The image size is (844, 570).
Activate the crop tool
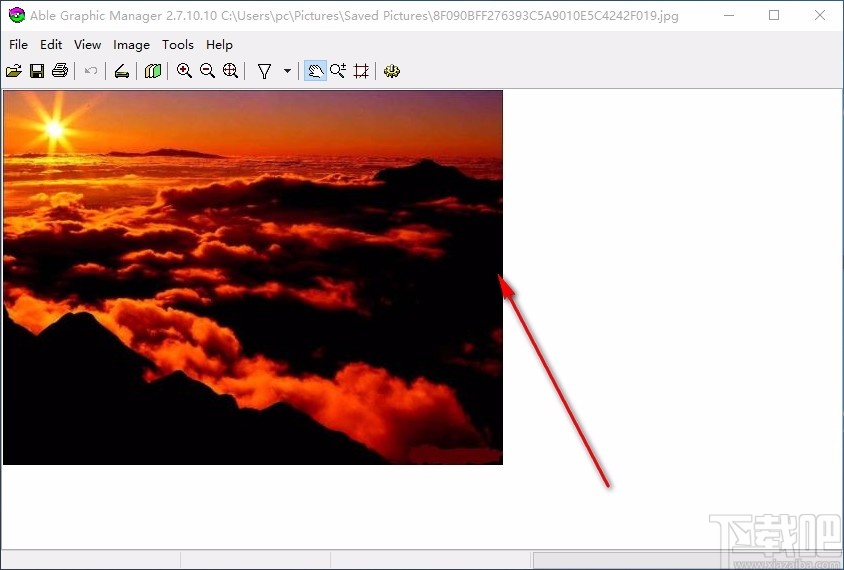click(x=361, y=71)
